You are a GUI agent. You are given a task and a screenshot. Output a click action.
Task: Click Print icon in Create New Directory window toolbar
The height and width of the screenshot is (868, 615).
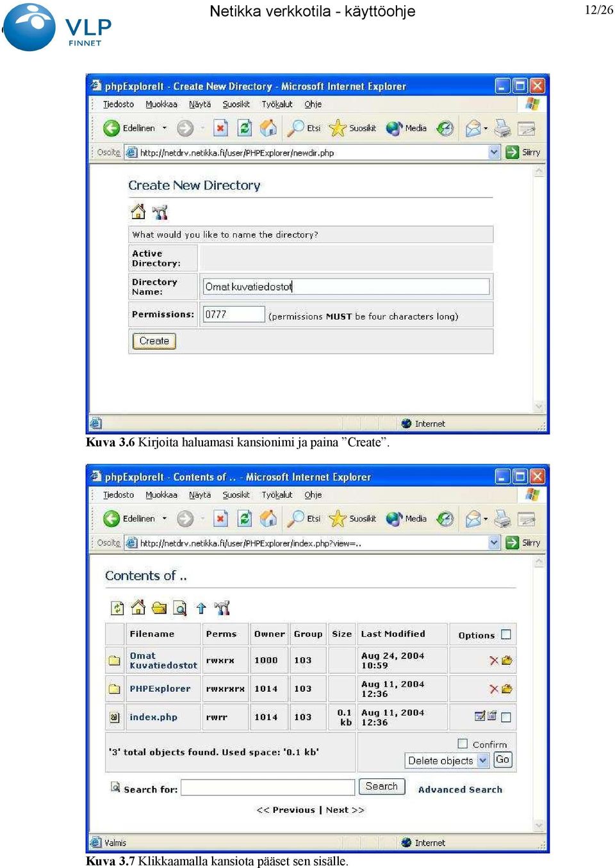pos(503,128)
